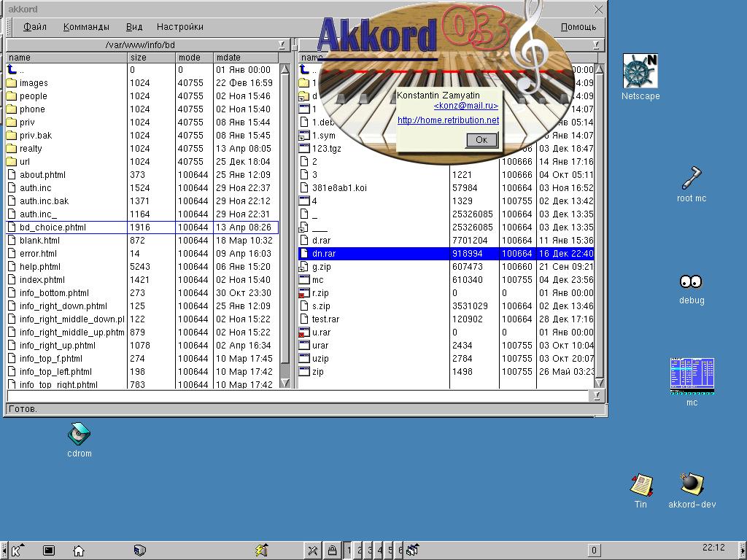
Task: Collapse the panel with its right edge arrow
Action: (743, 551)
